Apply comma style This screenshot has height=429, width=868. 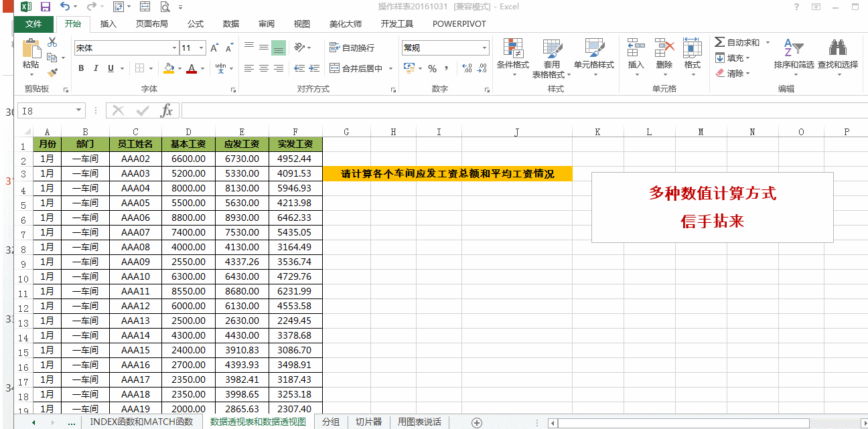pyautogui.click(x=447, y=68)
